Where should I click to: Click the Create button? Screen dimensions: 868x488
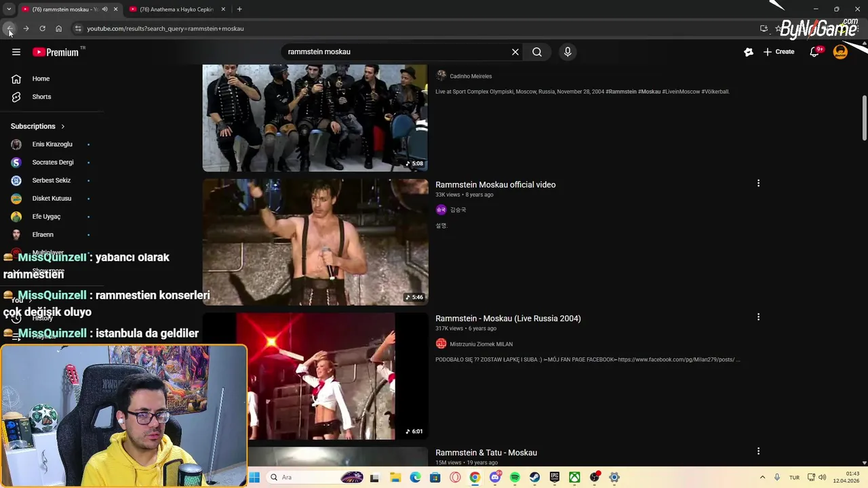[x=778, y=52]
